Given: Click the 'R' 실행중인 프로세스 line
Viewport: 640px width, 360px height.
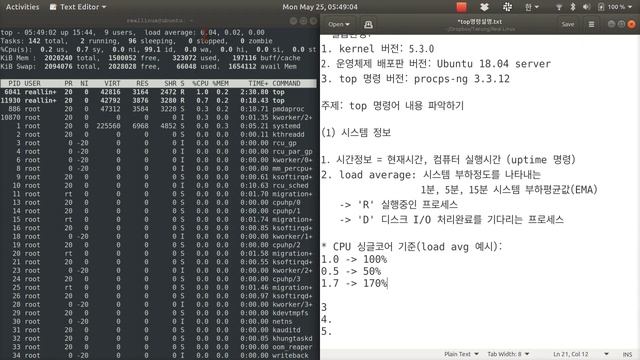Looking at the screenshot, I should point(398,204).
